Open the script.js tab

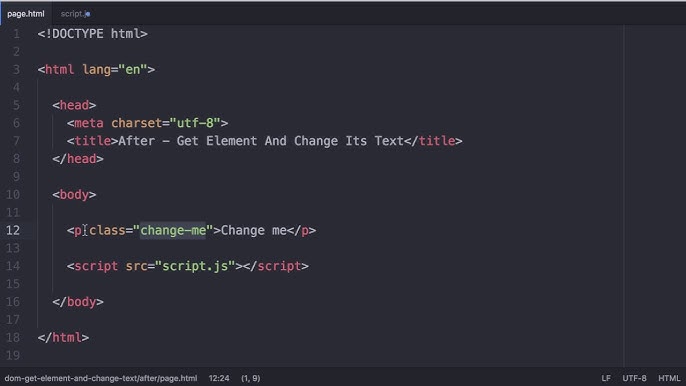[75, 14]
